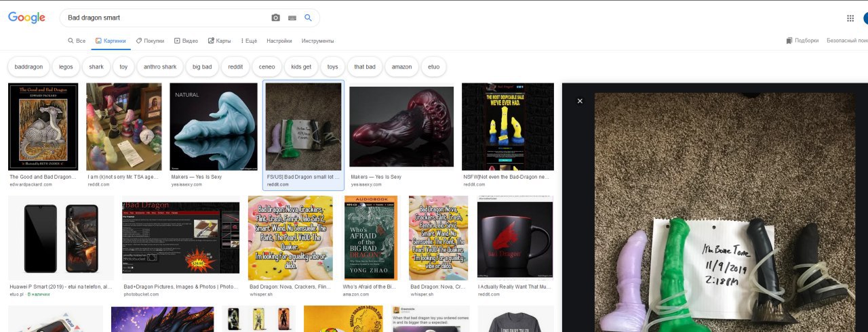
Task: Click the blue magnifier search icon
Action: 309,18
